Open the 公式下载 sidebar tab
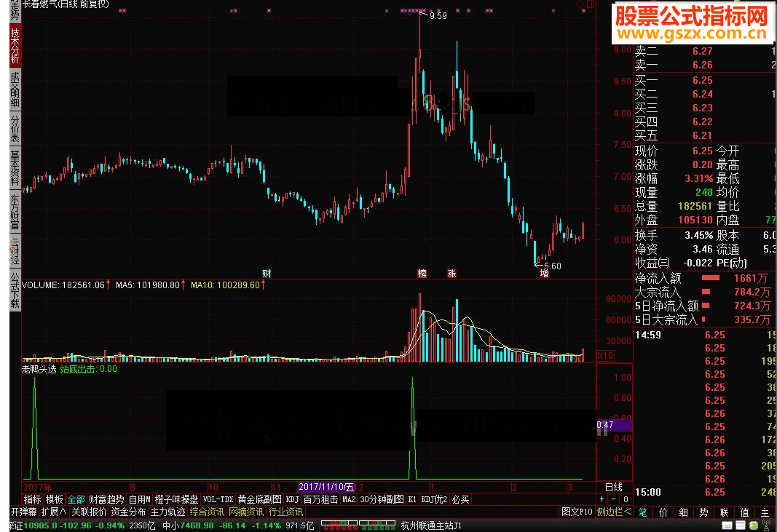The width and height of the screenshot is (777, 532). click(x=15, y=289)
